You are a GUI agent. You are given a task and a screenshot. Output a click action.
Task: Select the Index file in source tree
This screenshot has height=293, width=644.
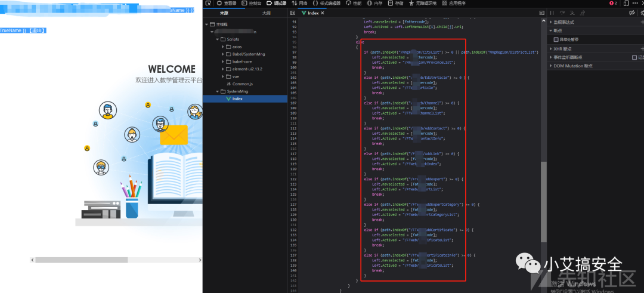pos(245,98)
